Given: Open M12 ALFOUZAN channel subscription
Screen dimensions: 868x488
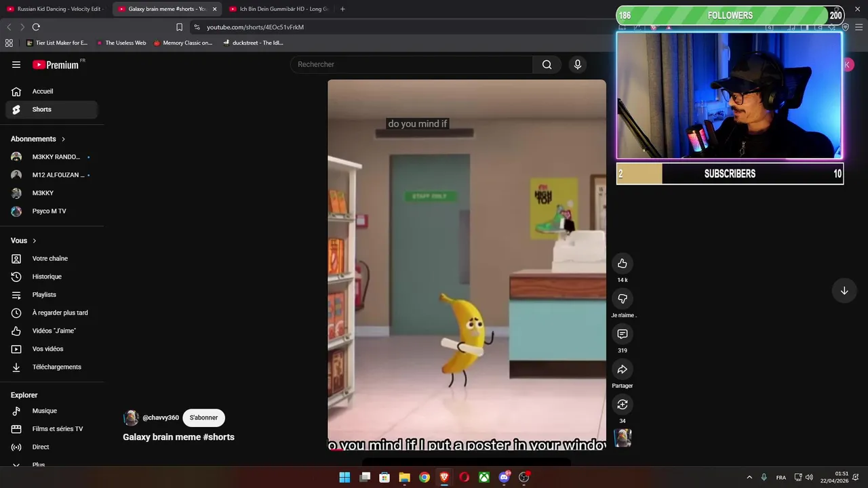Looking at the screenshot, I should coord(52,175).
